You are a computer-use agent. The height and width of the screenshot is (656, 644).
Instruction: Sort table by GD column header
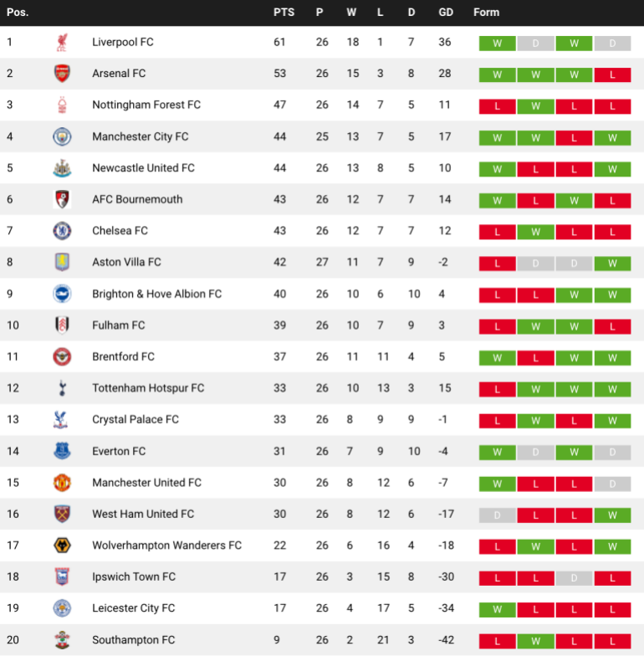pos(446,13)
